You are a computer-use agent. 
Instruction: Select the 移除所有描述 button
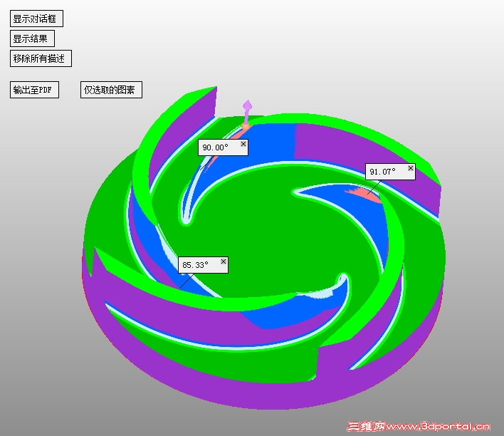pyautogui.click(x=41, y=58)
